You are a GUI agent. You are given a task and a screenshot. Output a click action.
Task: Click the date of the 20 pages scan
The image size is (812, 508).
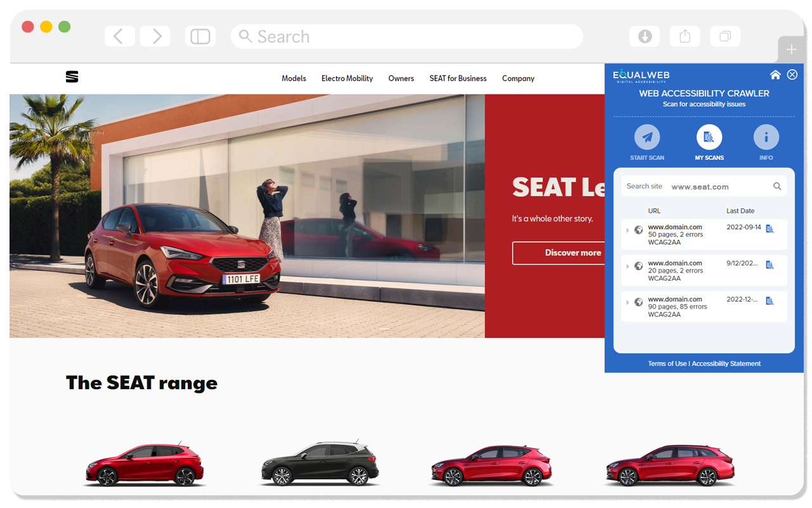[742, 263]
